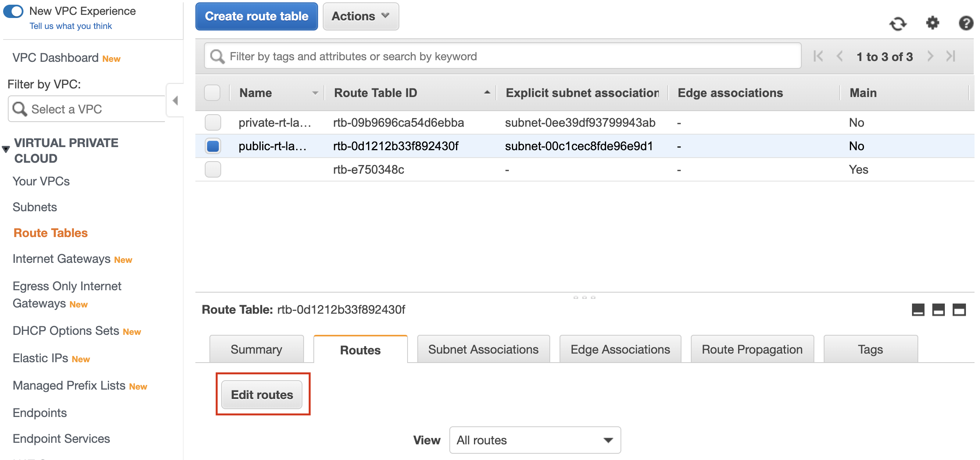Click the help question mark icon
Image resolution: width=980 pixels, height=460 pixels.
click(966, 23)
